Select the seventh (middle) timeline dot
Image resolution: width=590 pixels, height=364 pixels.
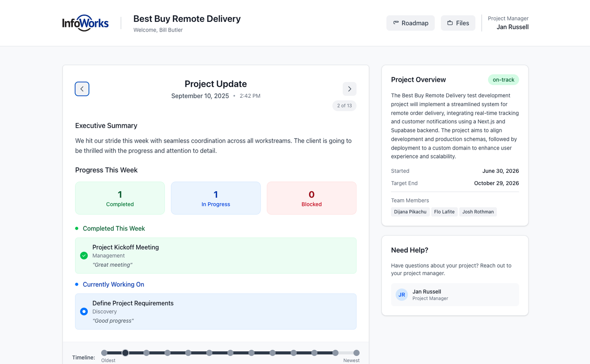[x=231, y=353]
